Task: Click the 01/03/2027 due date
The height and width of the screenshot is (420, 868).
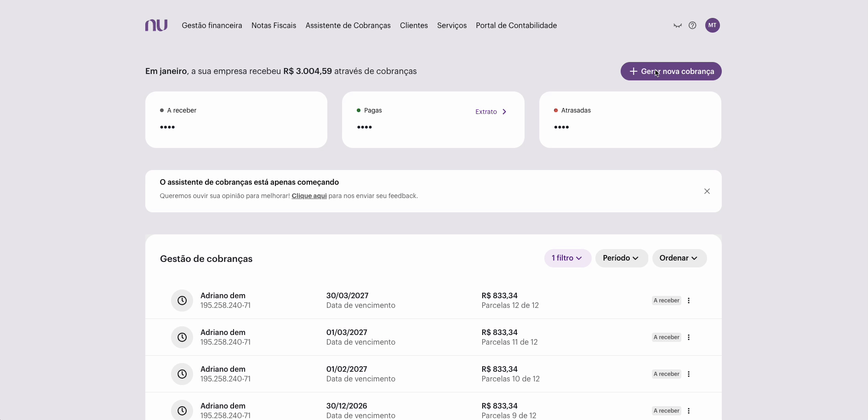Action: [x=347, y=332]
